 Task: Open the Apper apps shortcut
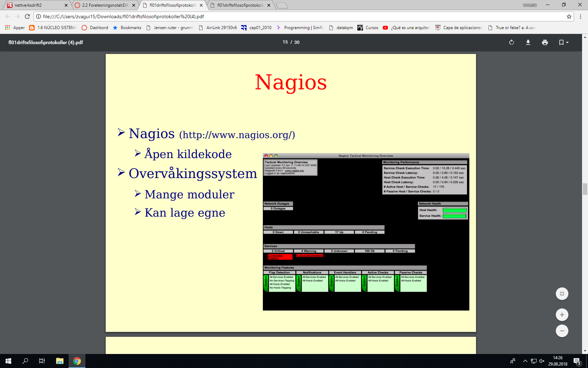coord(15,28)
